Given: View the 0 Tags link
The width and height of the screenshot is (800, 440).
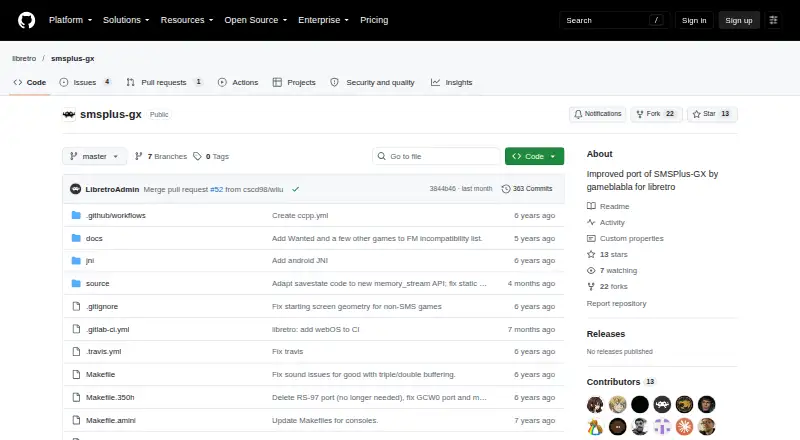Looking at the screenshot, I should (211, 156).
